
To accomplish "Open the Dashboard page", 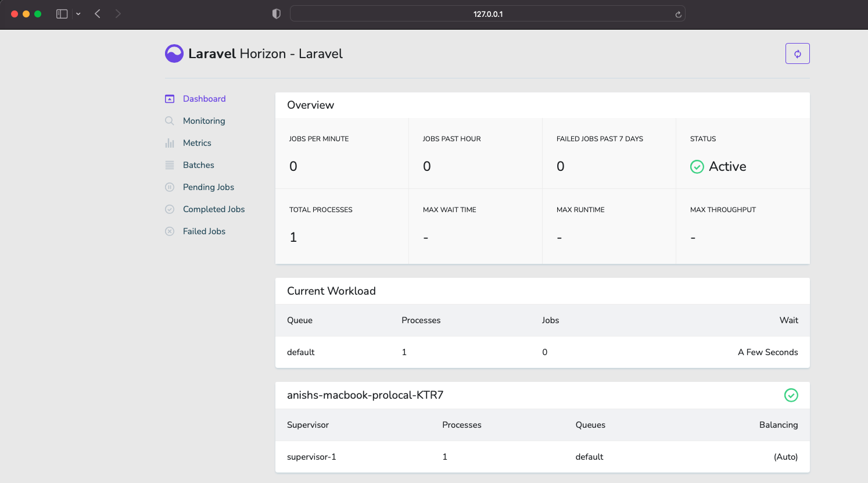I will coord(205,99).
